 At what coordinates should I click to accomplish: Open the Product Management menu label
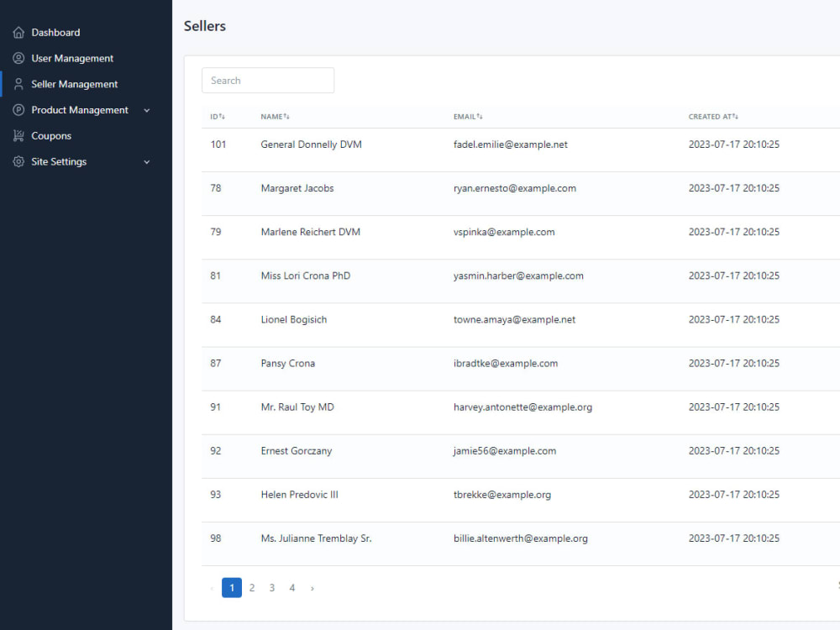pyautogui.click(x=80, y=110)
